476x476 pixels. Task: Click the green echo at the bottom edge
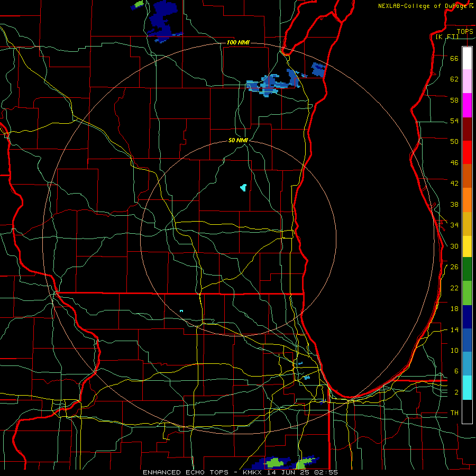point(275,463)
